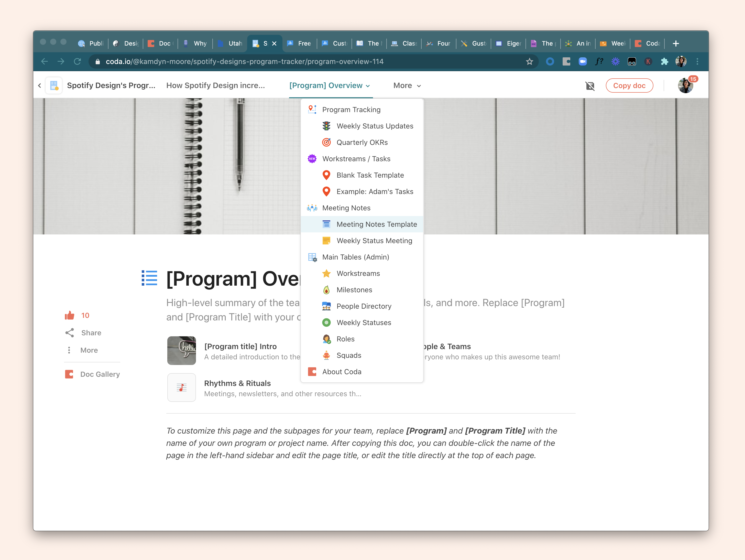Image resolution: width=745 pixels, height=560 pixels.
Task: Click the thumbs-up like icon
Action: 69,315
